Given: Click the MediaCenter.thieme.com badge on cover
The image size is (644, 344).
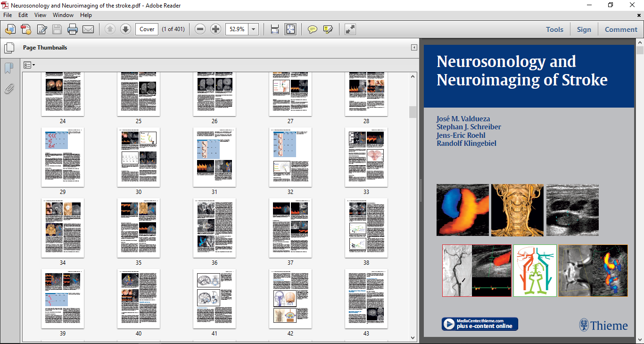Looking at the screenshot, I should coord(479,324).
